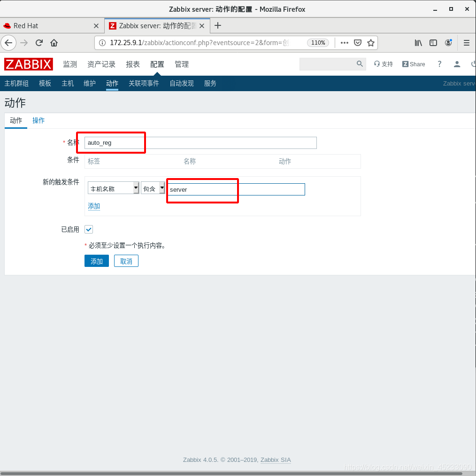The width and height of the screenshot is (476, 476).
Task: Switch to the Red Hat browser tab
Action: [52, 26]
